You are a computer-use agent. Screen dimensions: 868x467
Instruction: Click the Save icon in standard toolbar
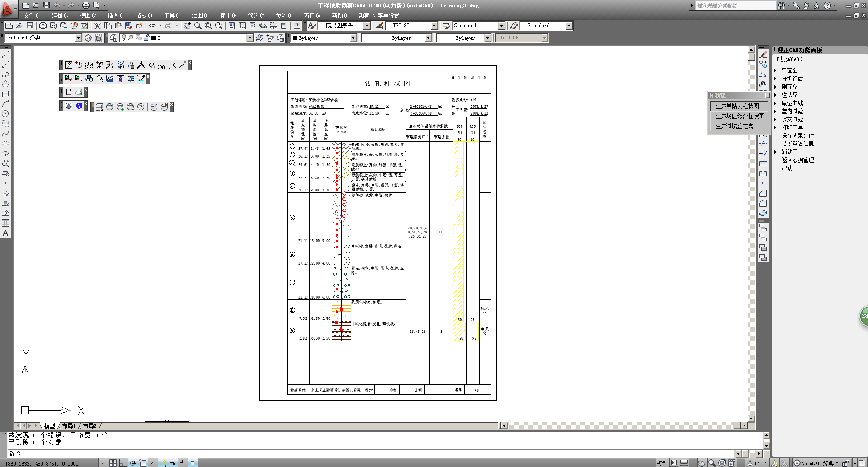click(x=30, y=26)
